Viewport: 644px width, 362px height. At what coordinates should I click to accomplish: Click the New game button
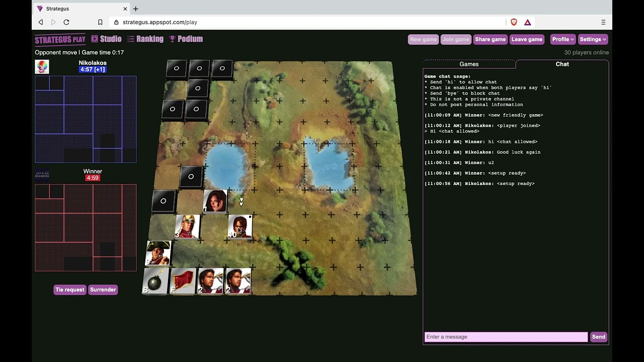pyautogui.click(x=423, y=39)
